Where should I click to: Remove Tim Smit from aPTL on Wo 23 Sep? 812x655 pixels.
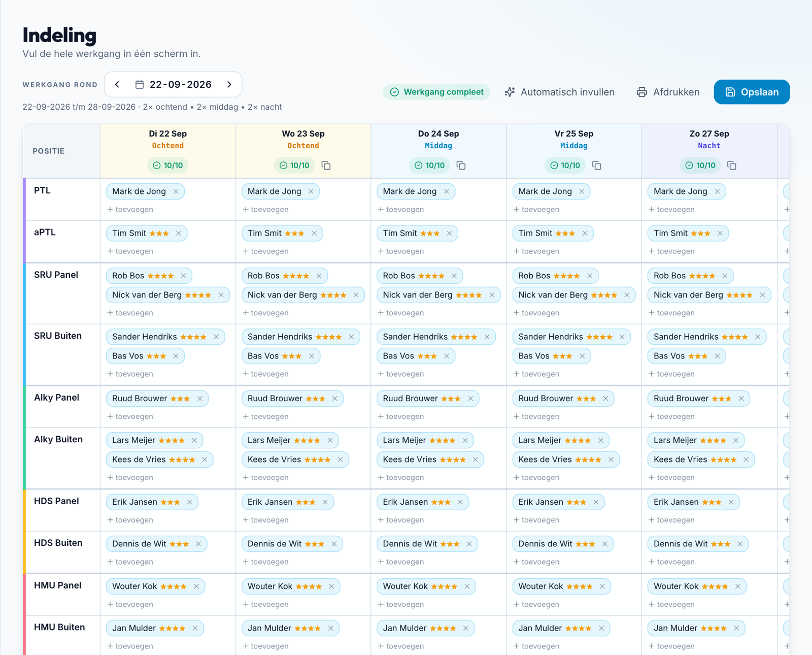click(314, 233)
